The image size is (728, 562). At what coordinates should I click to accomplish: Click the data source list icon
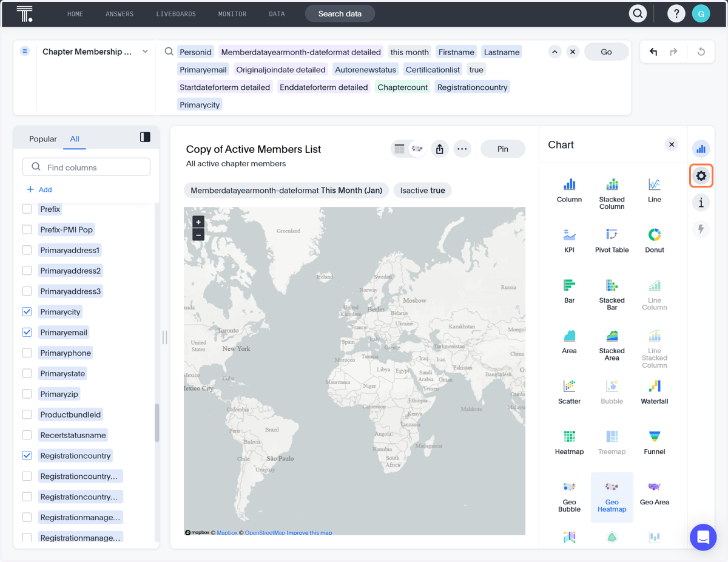coord(25,52)
